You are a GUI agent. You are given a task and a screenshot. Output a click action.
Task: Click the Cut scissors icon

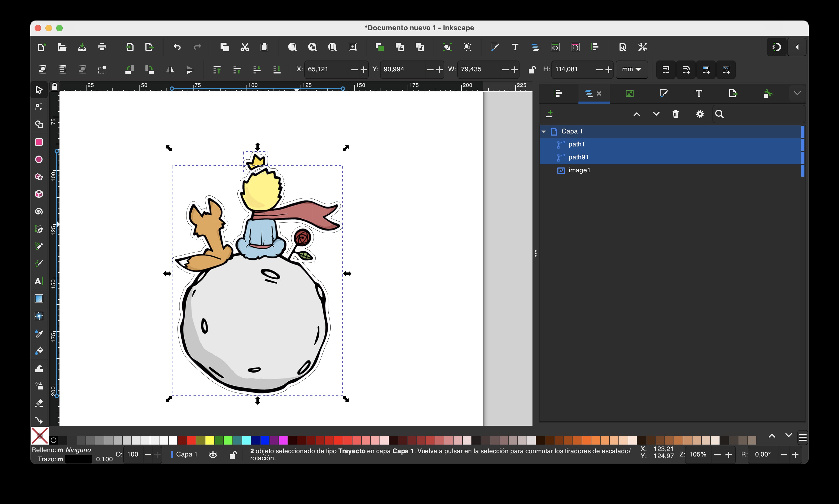tap(245, 47)
